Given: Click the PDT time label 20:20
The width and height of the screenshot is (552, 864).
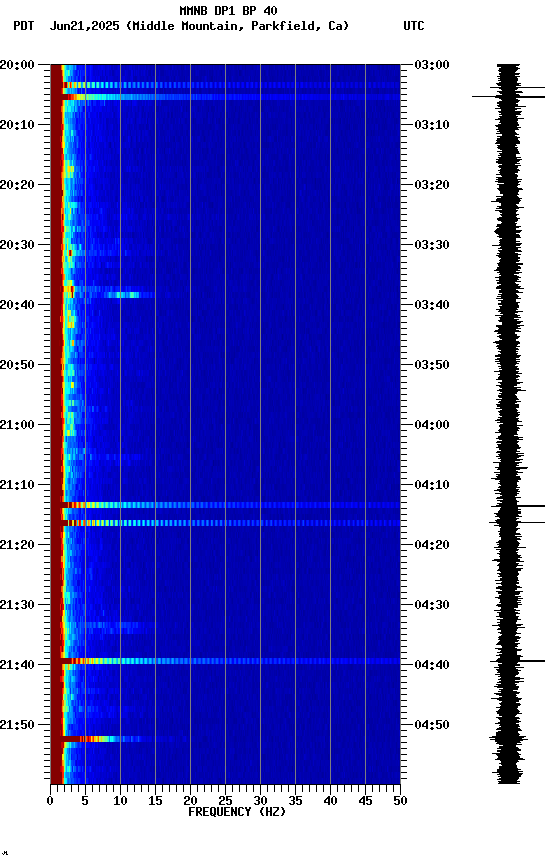Looking at the screenshot, I should 17,185.
